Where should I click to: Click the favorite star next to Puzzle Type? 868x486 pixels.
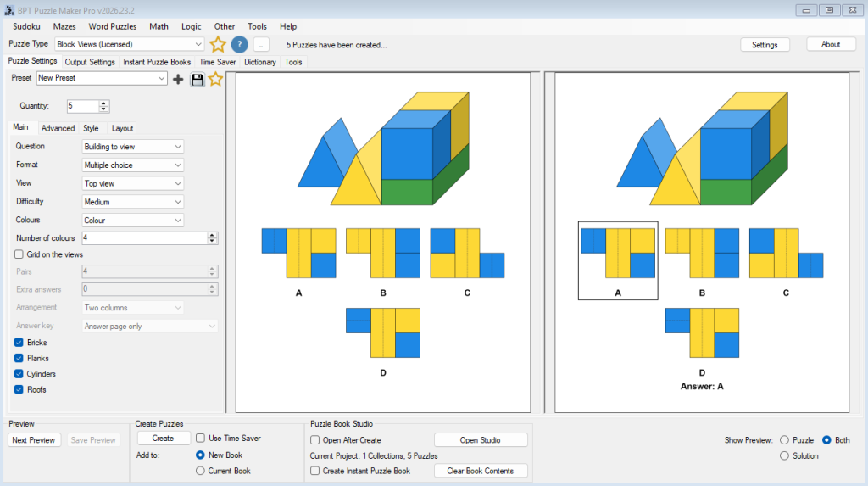click(x=218, y=44)
